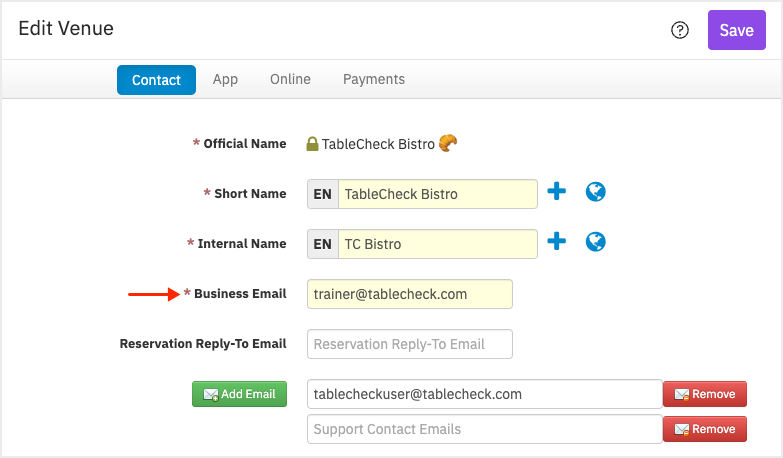Screen dimensions: 783x458
Task: Click into the Reservation Reply-To Email field
Action: 409,344
